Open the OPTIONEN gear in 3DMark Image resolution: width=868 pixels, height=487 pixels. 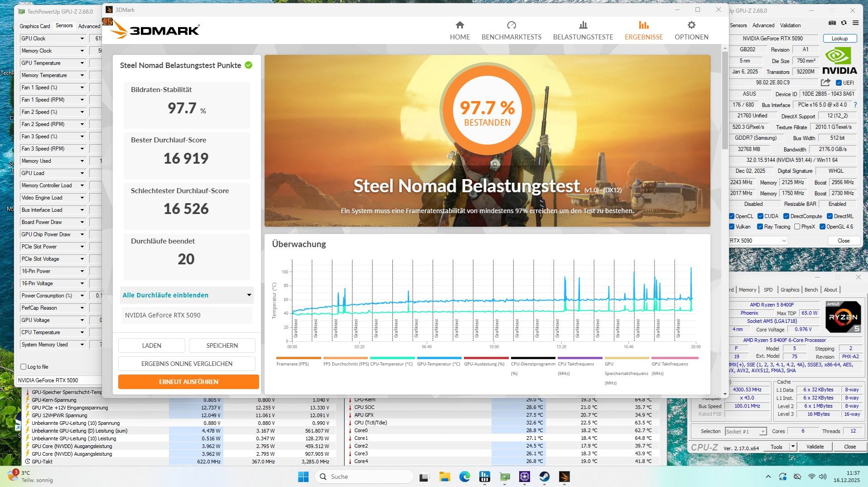click(691, 30)
